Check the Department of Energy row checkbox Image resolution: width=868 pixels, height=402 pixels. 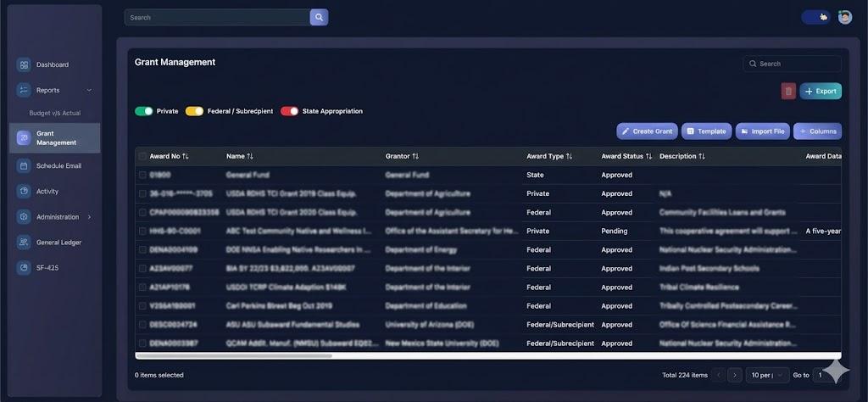(x=142, y=249)
